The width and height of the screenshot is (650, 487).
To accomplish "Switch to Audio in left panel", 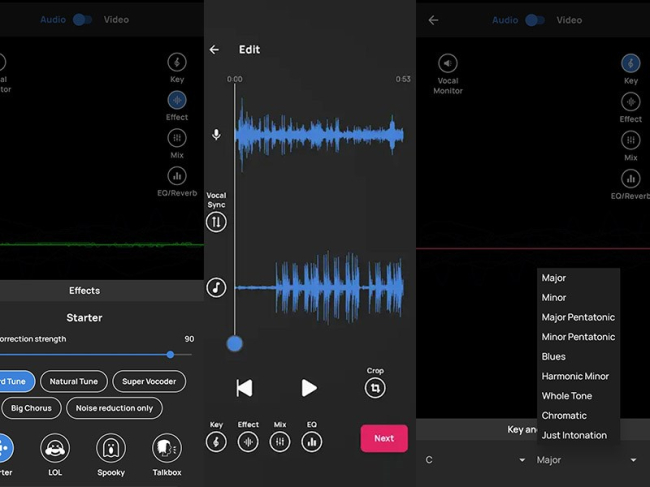I will click(53, 19).
